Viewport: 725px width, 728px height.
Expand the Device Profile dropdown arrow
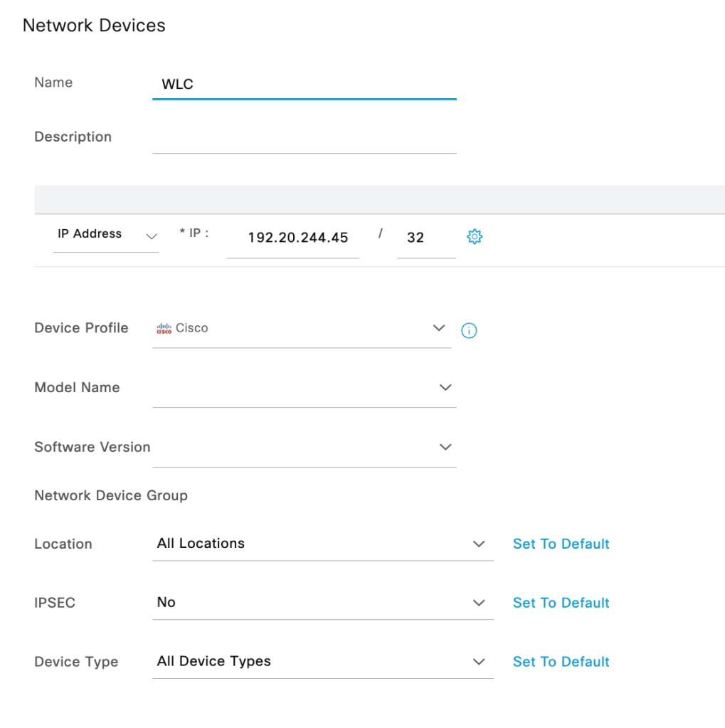[439, 328]
